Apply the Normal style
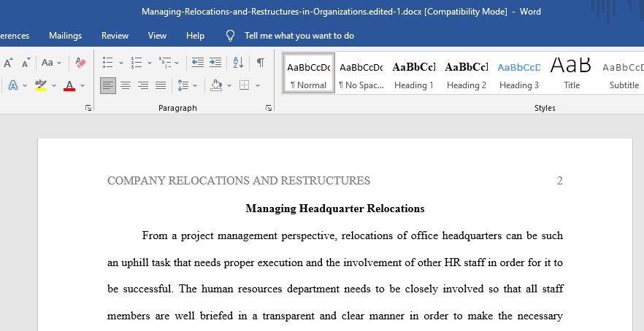The height and width of the screenshot is (331, 644). tap(308, 73)
